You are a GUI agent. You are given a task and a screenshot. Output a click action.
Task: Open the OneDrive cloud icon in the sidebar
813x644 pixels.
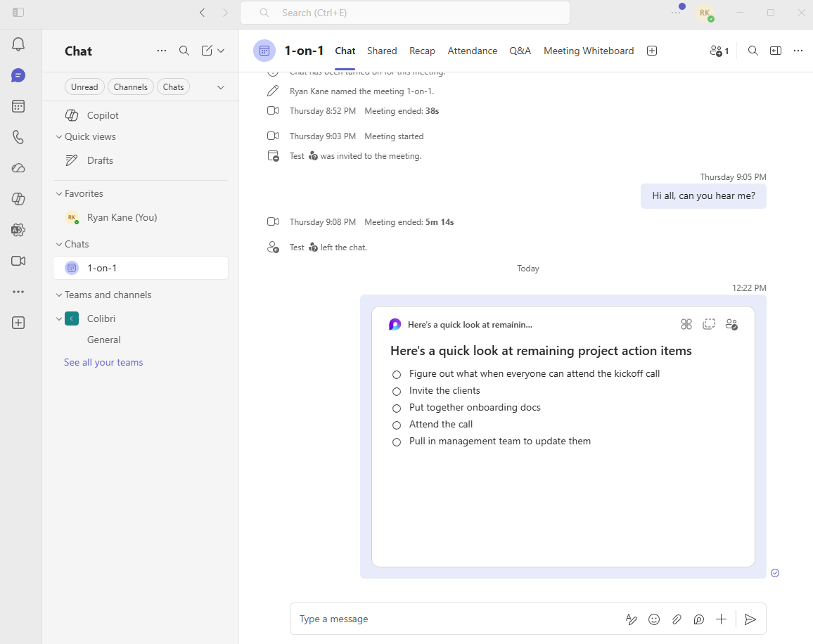coord(18,168)
